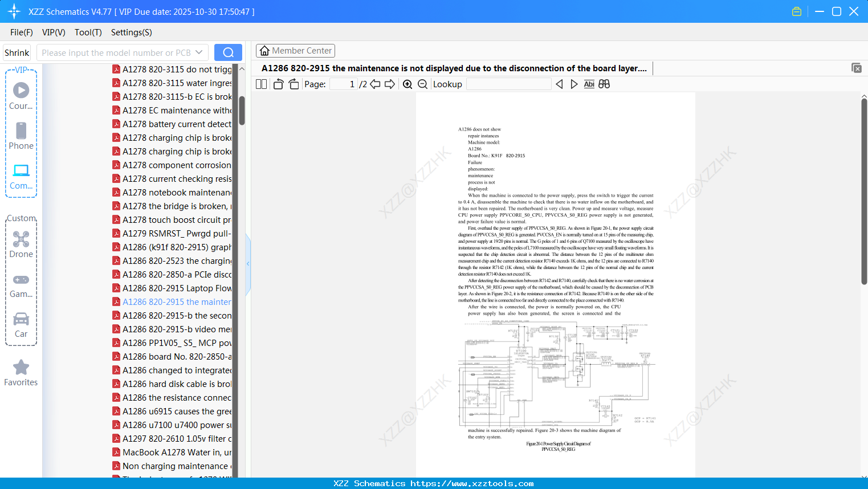Open the Courses section in sidebar
868x489 pixels.
point(21,96)
